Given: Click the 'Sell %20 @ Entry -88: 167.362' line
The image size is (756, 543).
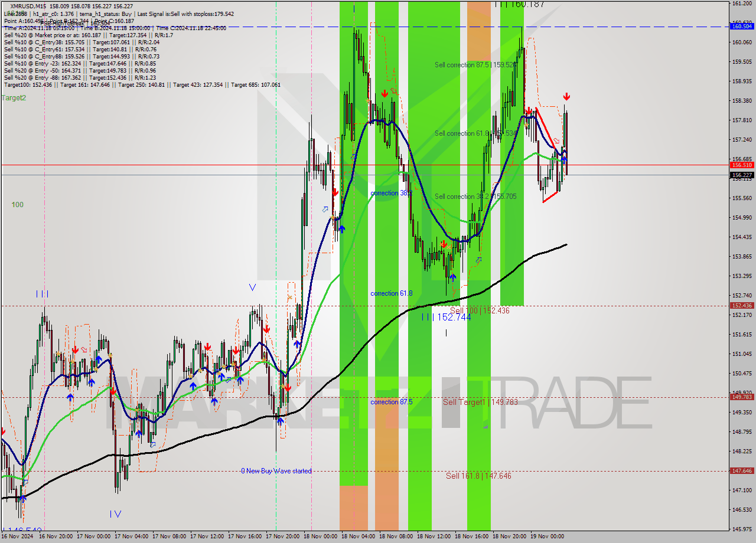Looking at the screenshot, I should click(80, 78).
